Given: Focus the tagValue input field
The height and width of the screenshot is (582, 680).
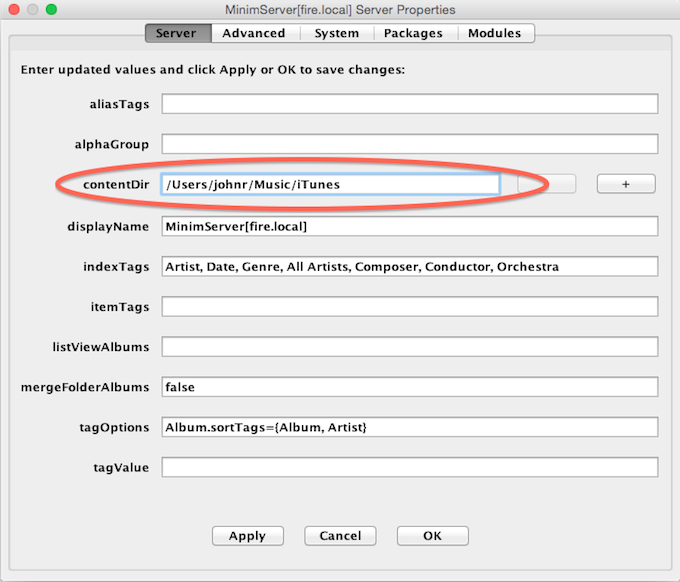Looking at the screenshot, I should [x=410, y=467].
